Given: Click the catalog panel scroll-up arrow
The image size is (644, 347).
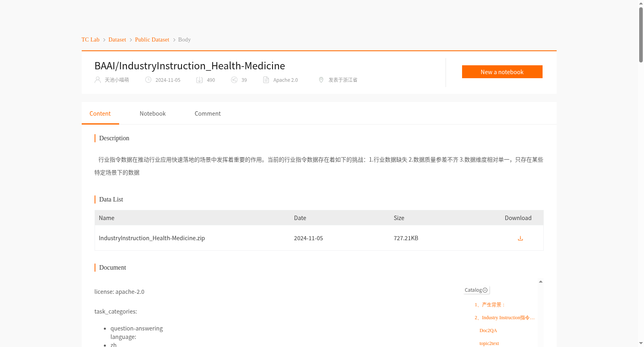Looking at the screenshot, I should (541, 282).
